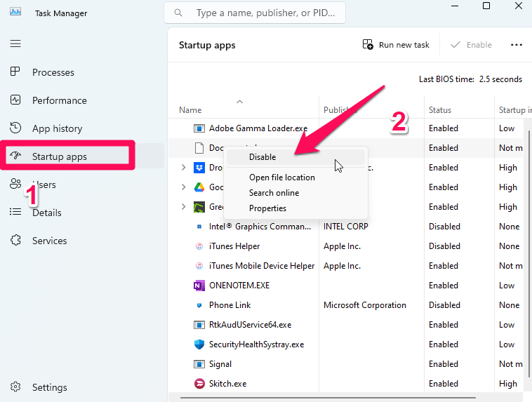Viewport: 532px width, 402px height.
Task: Open the Details list icon
Action: point(15,213)
